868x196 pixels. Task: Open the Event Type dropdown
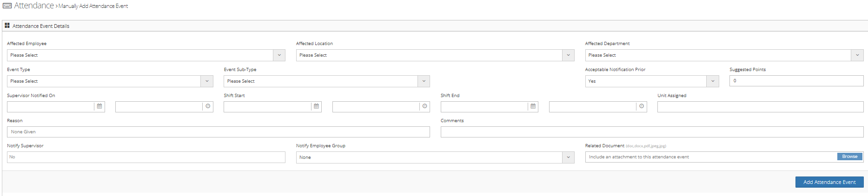point(207,81)
